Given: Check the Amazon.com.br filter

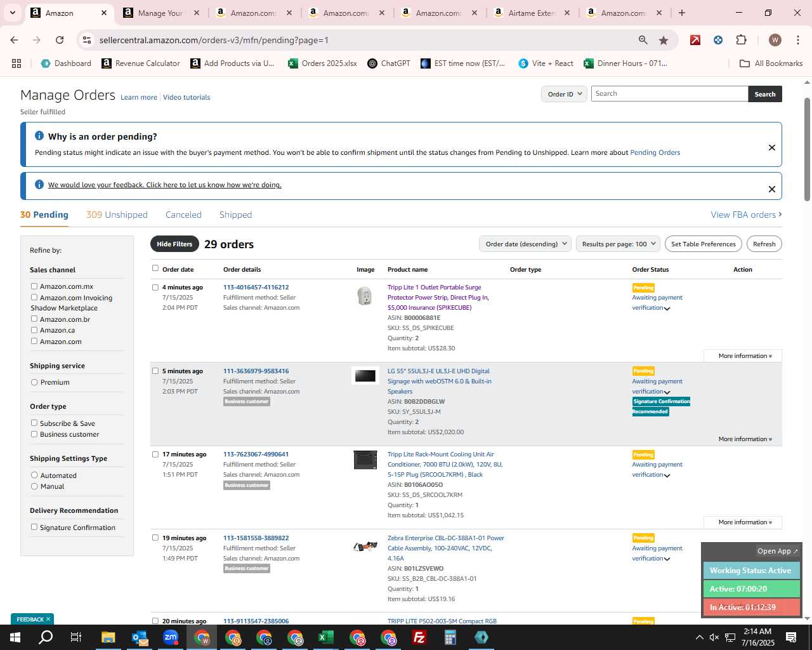Looking at the screenshot, I should (x=34, y=319).
